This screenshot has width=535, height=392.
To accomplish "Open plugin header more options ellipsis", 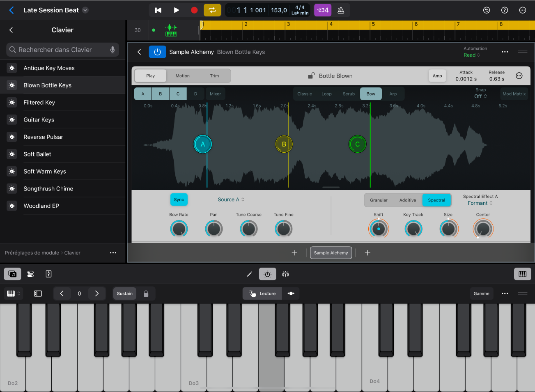I will coord(505,52).
